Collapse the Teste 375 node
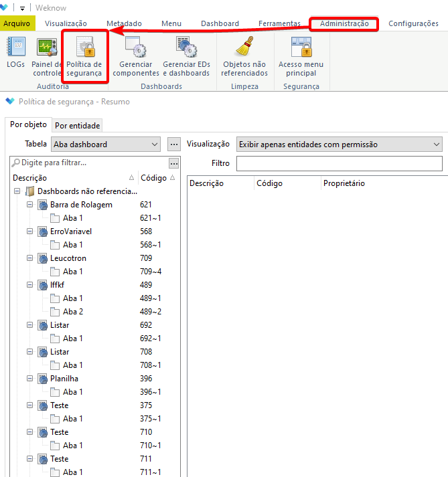Screen dimensions: 448x477 click(30, 405)
